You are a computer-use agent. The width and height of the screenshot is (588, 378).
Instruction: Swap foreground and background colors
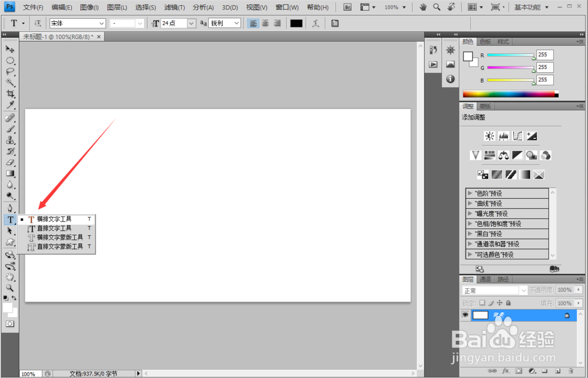(x=14, y=297)
